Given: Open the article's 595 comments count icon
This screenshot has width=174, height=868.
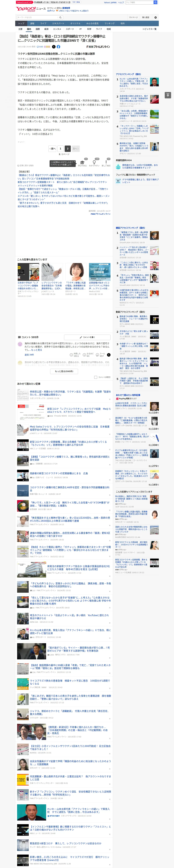Looking at the screenshot, I should coord(40,47).
